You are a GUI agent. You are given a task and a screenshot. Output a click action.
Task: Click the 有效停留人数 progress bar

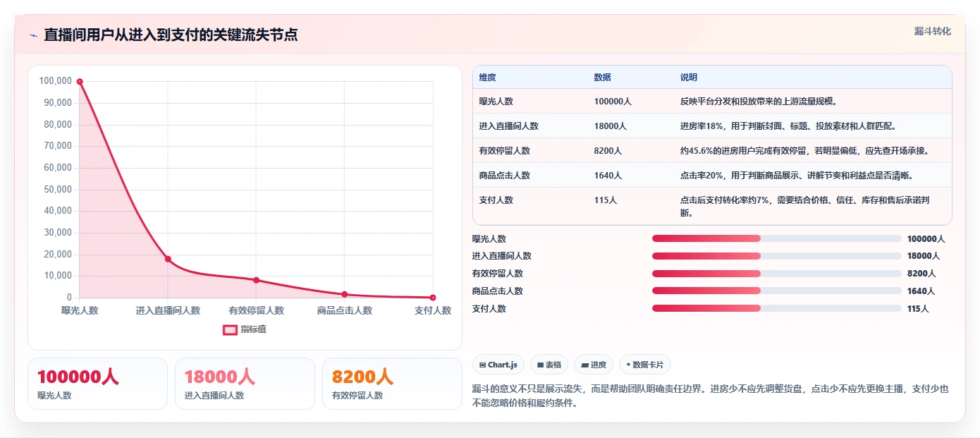click(x=777, y=274)
